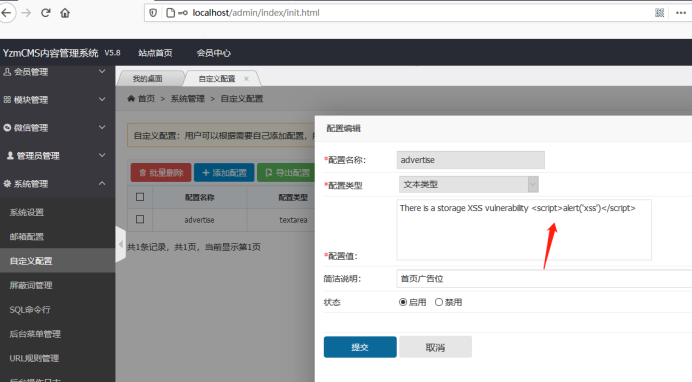Click the 取消 cancel button
The image size is (692, 382).
pyautogui.click(x=435, y=347)
